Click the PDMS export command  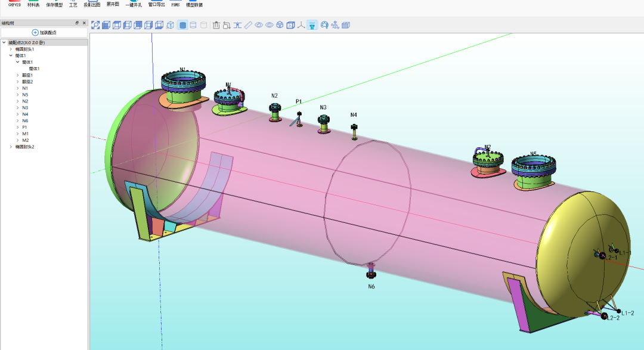175,4
